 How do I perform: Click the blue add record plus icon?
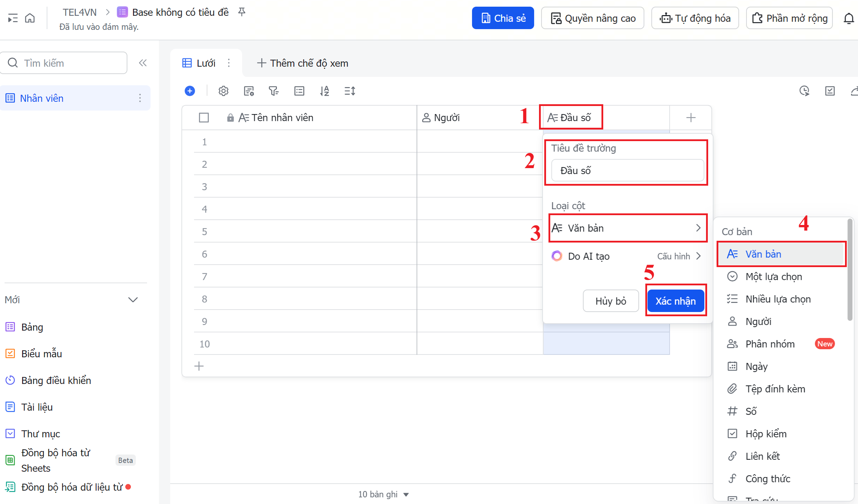190,91
